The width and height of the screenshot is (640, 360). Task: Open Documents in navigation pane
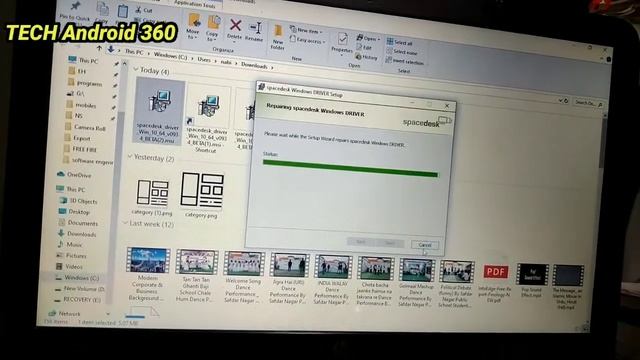(78, 223)
